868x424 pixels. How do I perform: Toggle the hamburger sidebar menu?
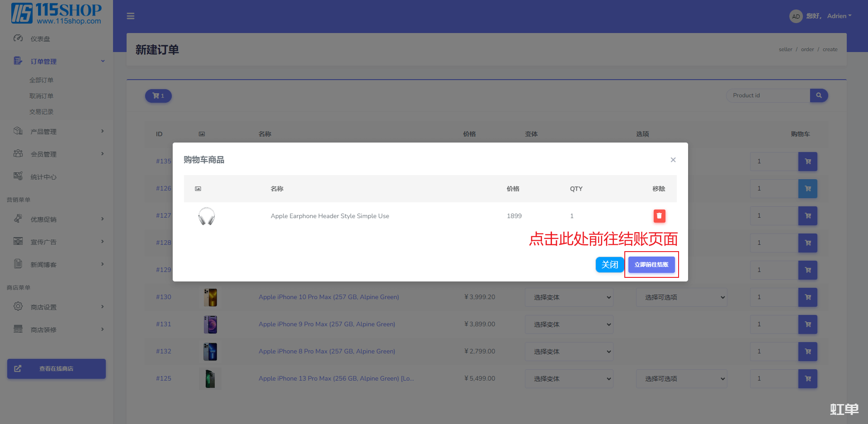tap(131, 16)
